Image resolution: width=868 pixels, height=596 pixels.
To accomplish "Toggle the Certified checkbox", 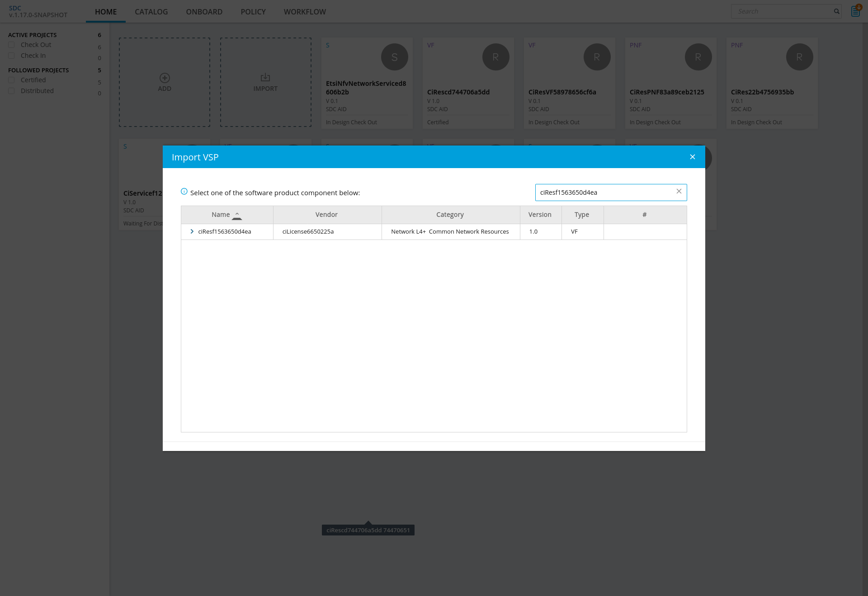I will coord(11,80).
